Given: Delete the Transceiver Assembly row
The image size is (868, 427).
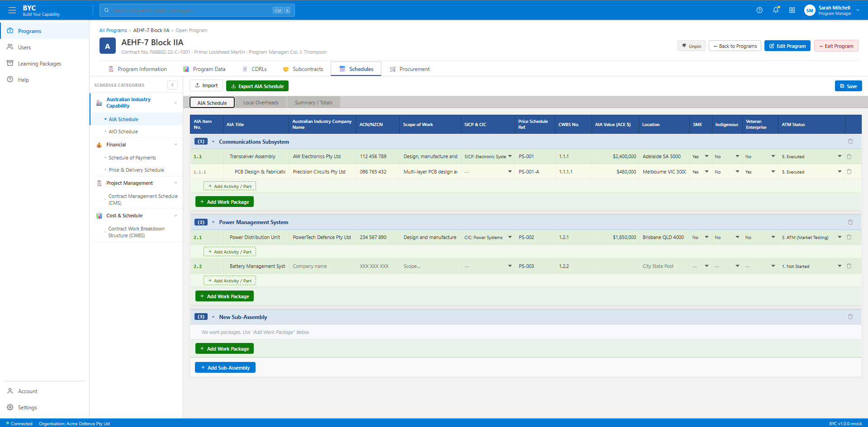Looking at the screenshot, I should point(849,156).
